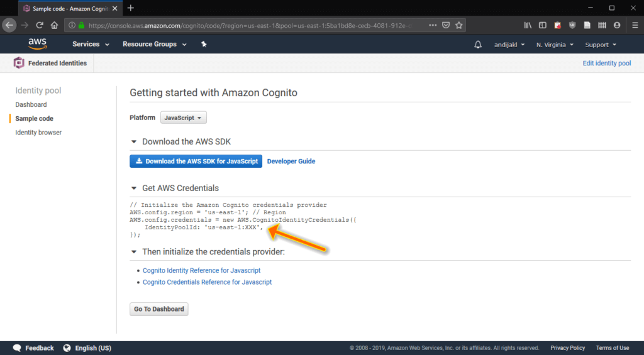Click the browser forward arrow
The width and height of the screenshot is (644, 355).
(25, 25)
